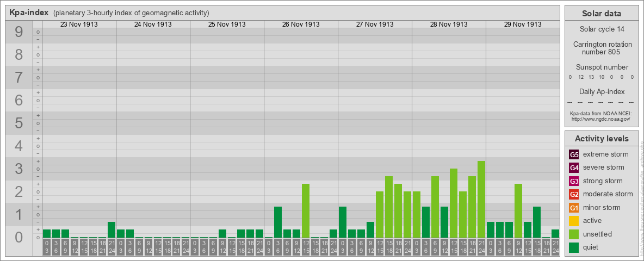Click the 0-3 time slot under 23 Nov
The width and height of the screenshot is (644, 261).
pos(47,248)
